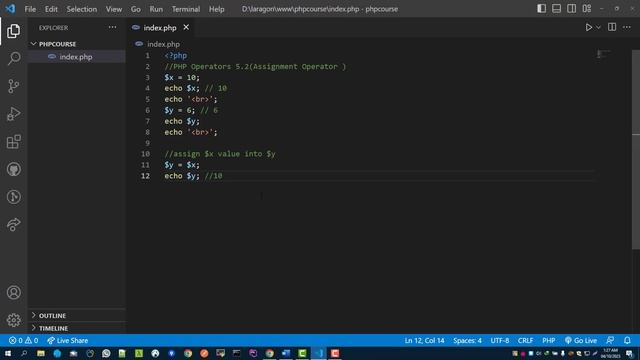
Task: Open the Terminal menu
Action: click(186, 9)
